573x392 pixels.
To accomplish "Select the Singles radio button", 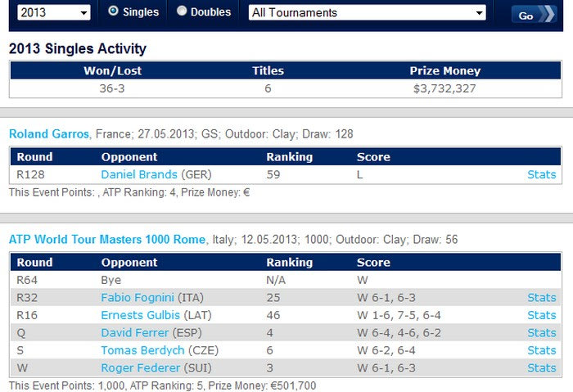I will click(x=113, y=11).
